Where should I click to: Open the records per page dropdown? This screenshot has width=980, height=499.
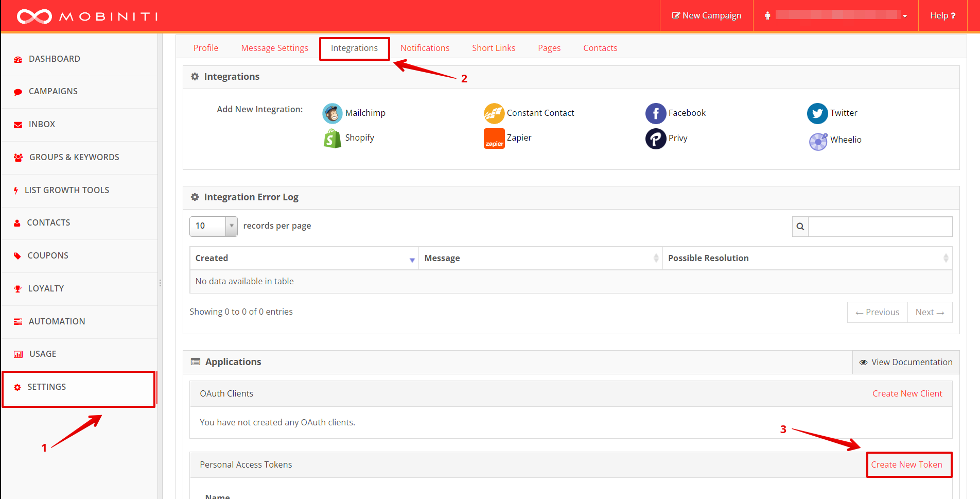[214, 227]
